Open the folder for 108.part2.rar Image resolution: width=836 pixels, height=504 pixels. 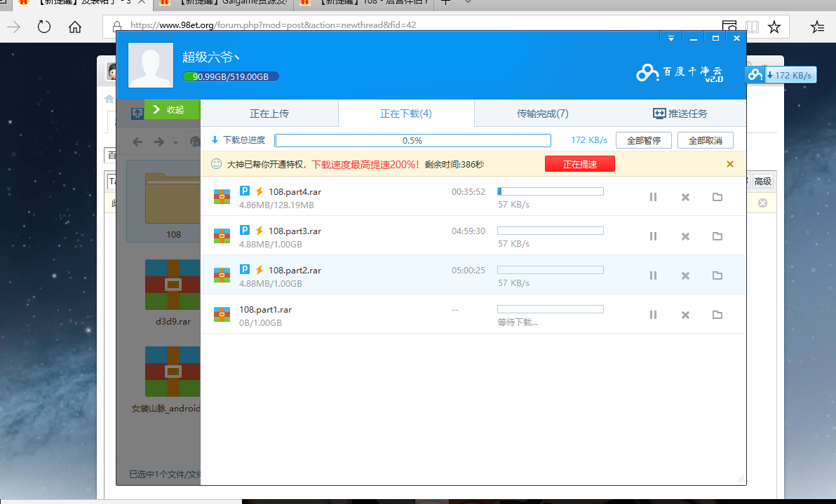[717, 275]
